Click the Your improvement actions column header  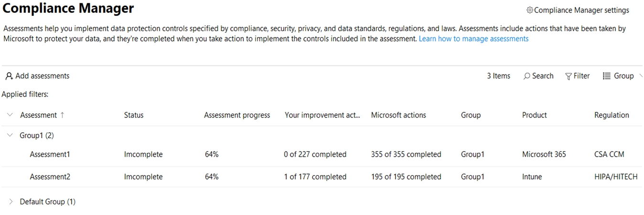322,115
